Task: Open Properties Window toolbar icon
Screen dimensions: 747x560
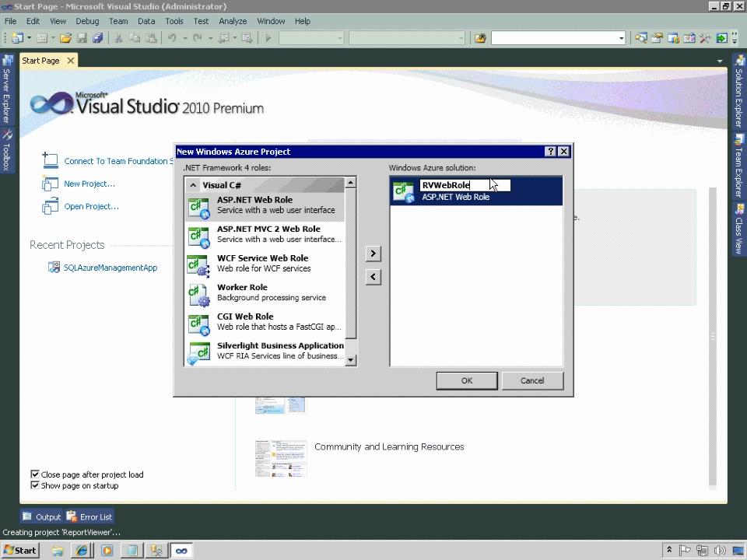Action: pyautogui.click(x=657, y=37)
